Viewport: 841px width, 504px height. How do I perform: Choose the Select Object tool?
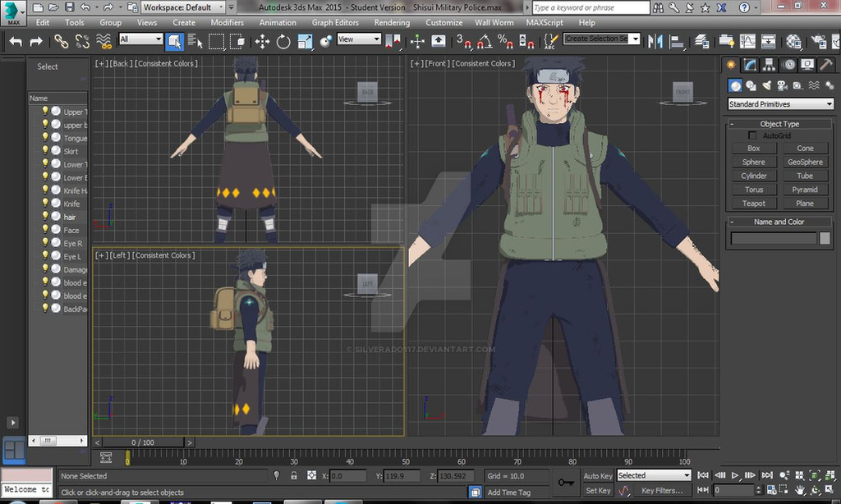[175, 41]
